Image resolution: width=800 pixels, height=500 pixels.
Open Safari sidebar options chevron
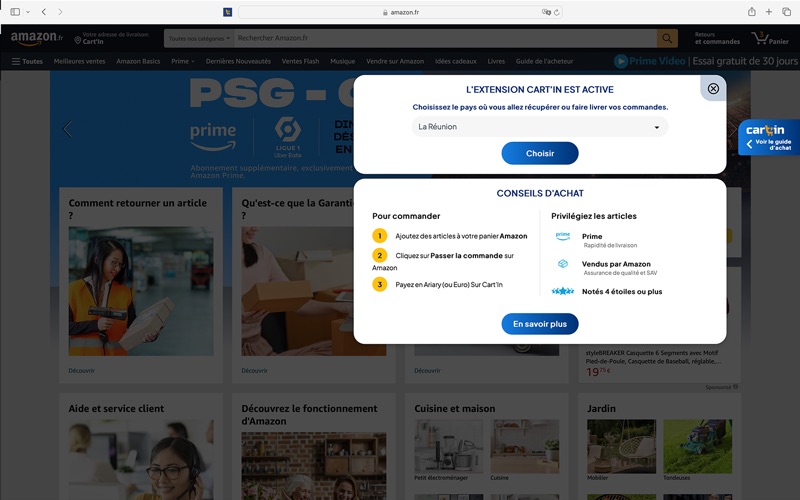(28, 12)
